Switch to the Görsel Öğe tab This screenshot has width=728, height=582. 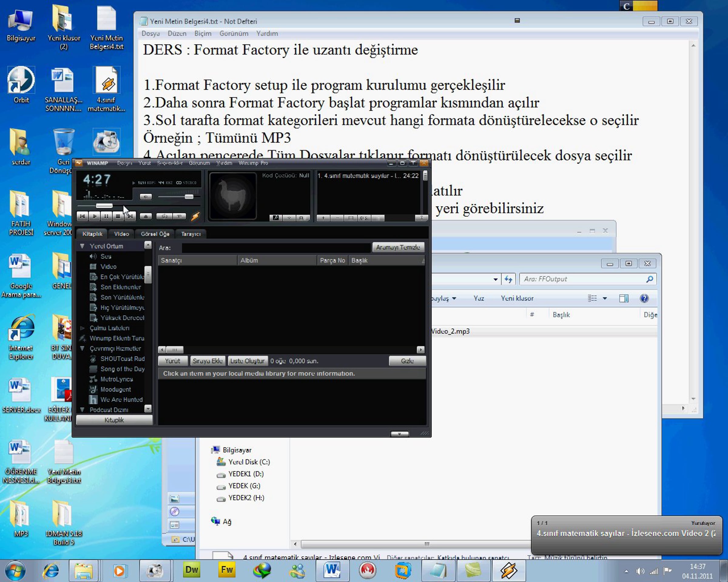155,234
